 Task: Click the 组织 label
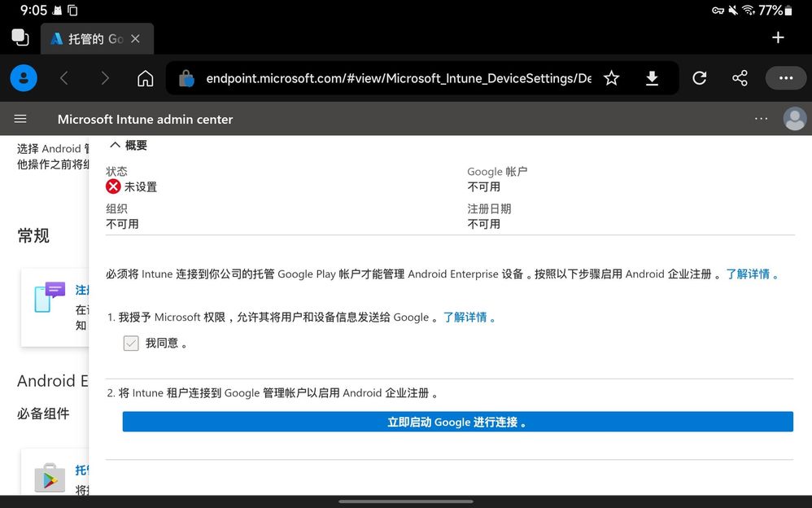116,209
